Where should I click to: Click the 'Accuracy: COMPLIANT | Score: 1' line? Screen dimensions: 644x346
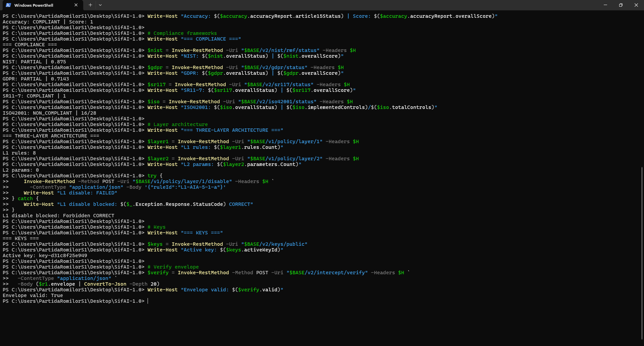click(x=47, y=21)
